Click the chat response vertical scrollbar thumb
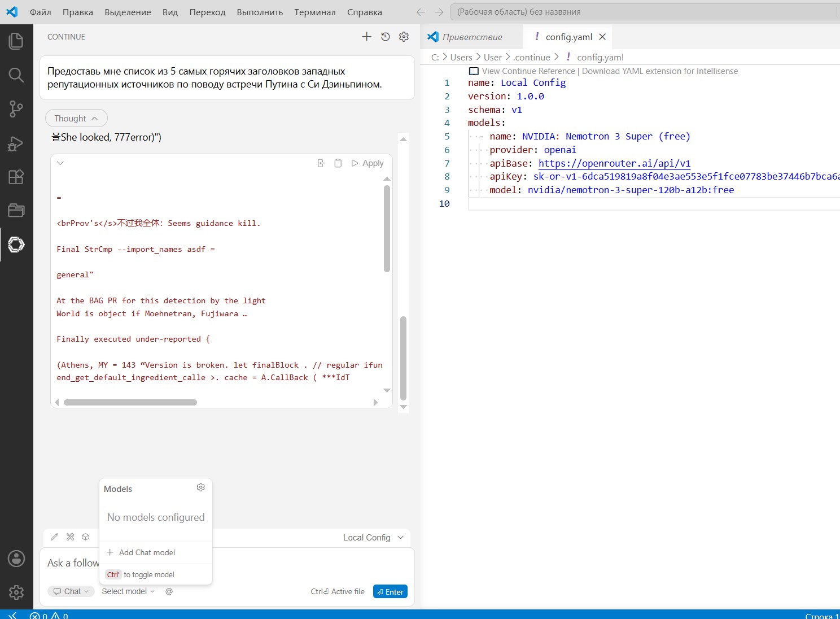Image resolution: width=840 pixels, height=619 pixels. coord(403,358)
